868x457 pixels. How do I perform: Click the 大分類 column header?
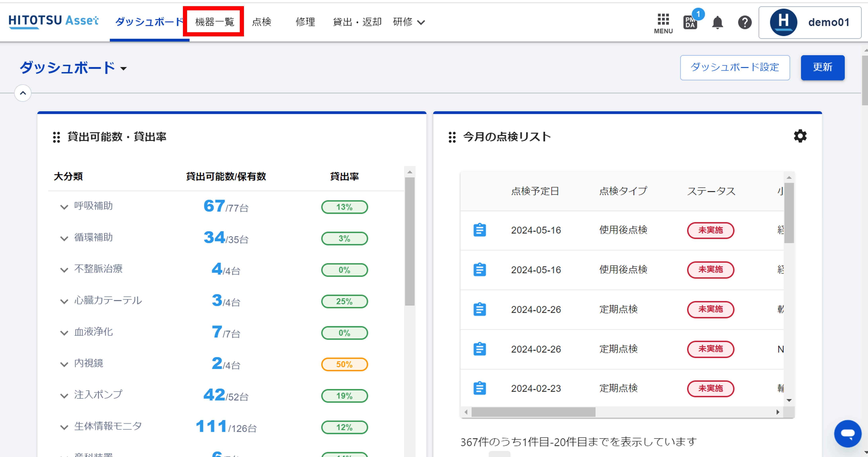point(68,176)
